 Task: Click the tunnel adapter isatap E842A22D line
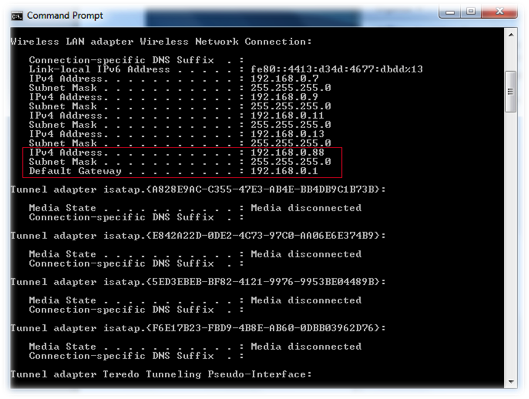point(198,235)
